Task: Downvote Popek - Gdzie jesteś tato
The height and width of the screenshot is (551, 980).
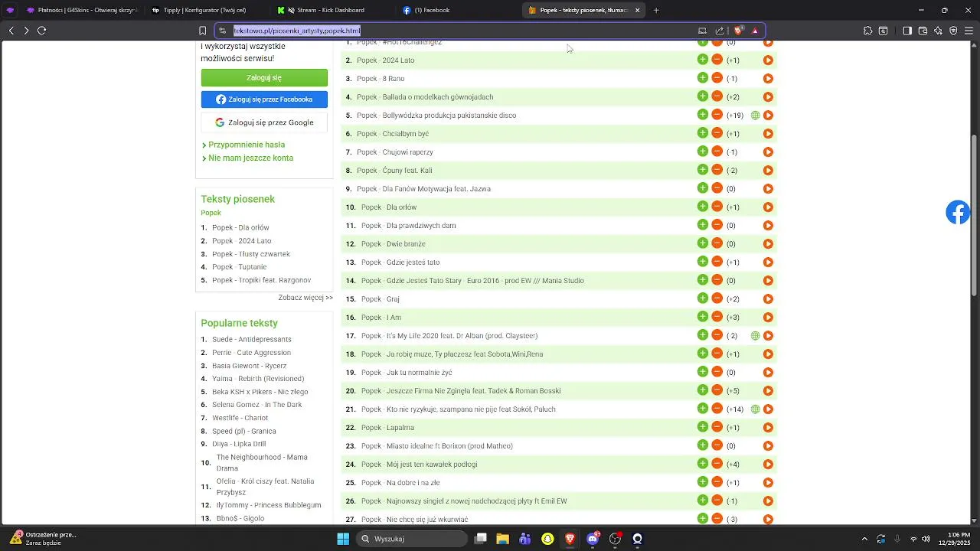Action: click(717, 262)
